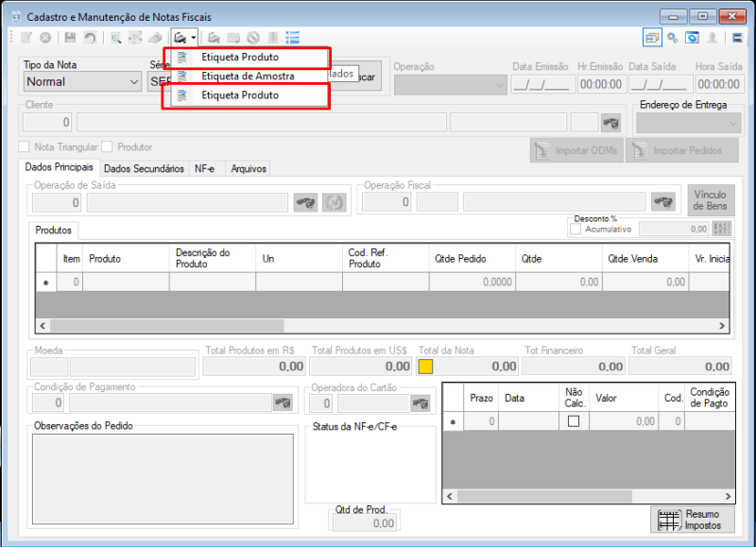
Task: Switch to the Dados Secundários tab
Action: click(144, 169)
